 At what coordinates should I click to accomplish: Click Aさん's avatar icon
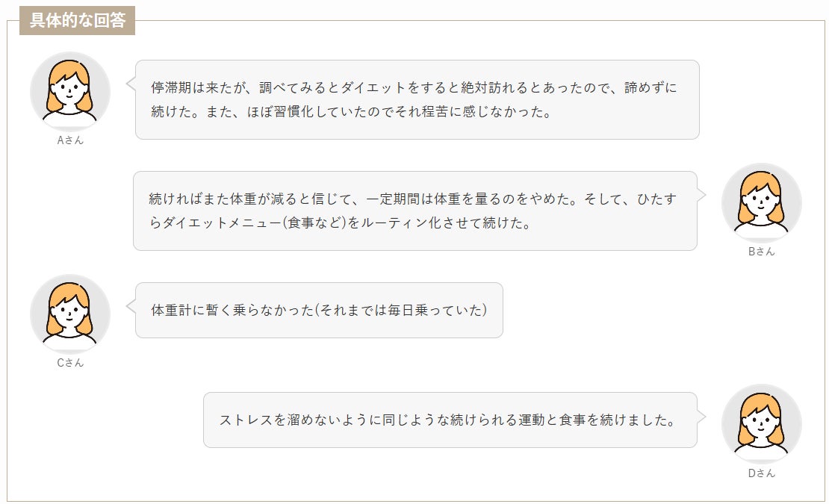(70, 92)
